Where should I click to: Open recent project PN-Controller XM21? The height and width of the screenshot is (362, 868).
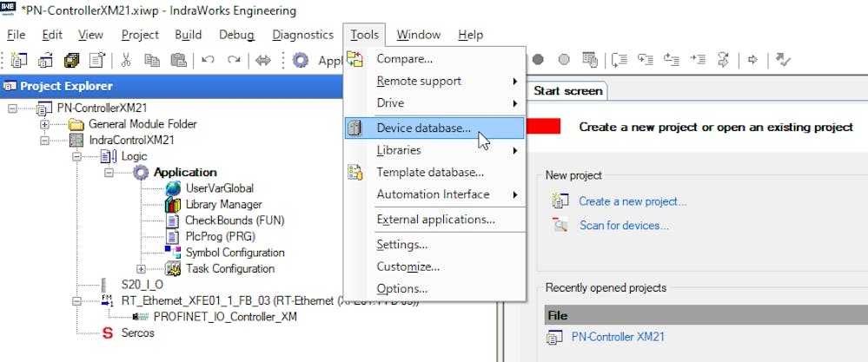[618, 337]
